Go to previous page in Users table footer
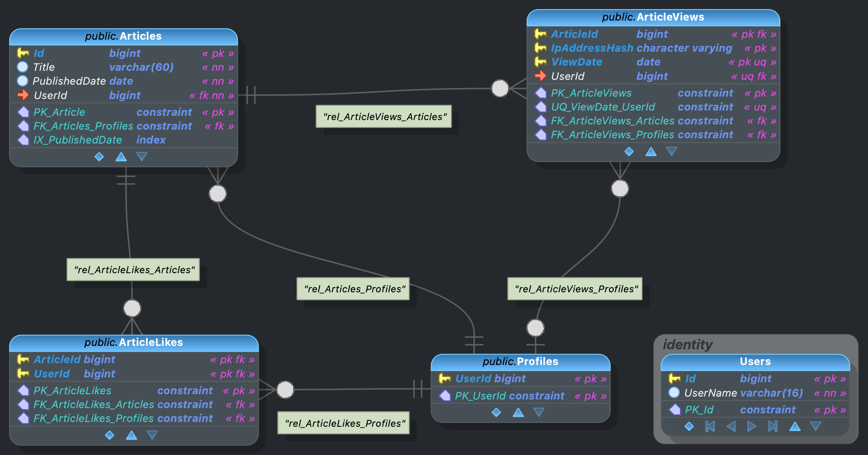Screen dimensions: 868x455 731,426
